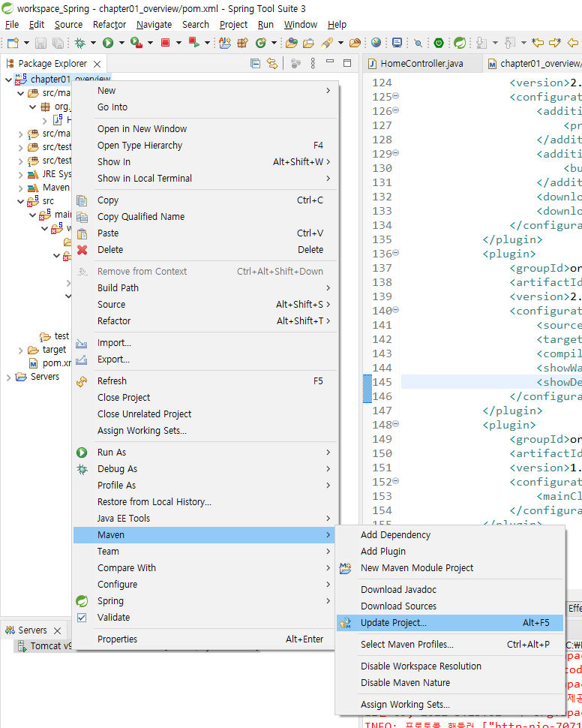Click the New Java Package toolbar icon

(243, 43)
